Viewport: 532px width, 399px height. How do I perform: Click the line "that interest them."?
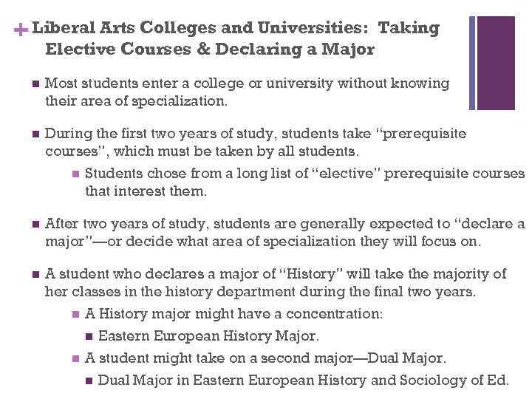146,191
